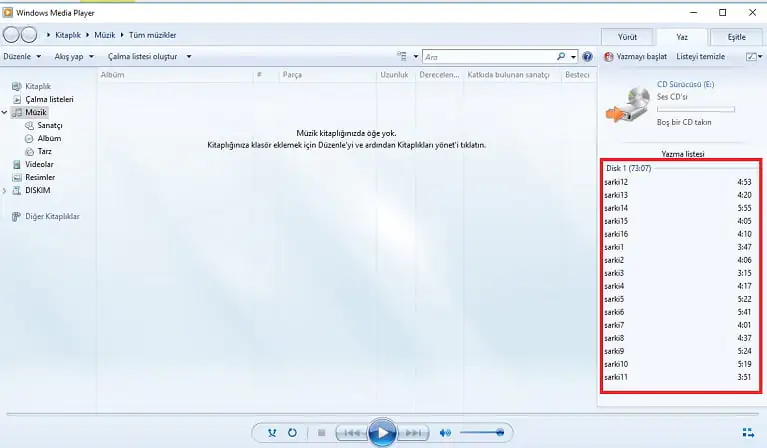Click the DISKIM device icon

[x=17, y=190]
